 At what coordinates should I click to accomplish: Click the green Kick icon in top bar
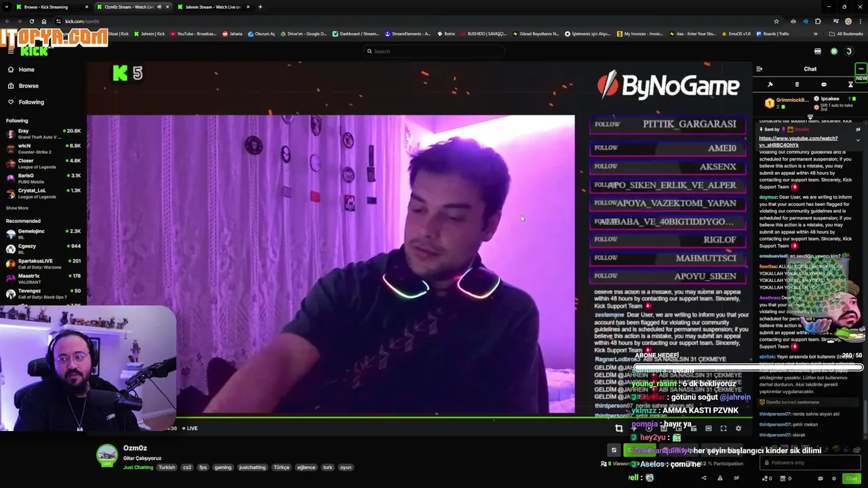834,52
